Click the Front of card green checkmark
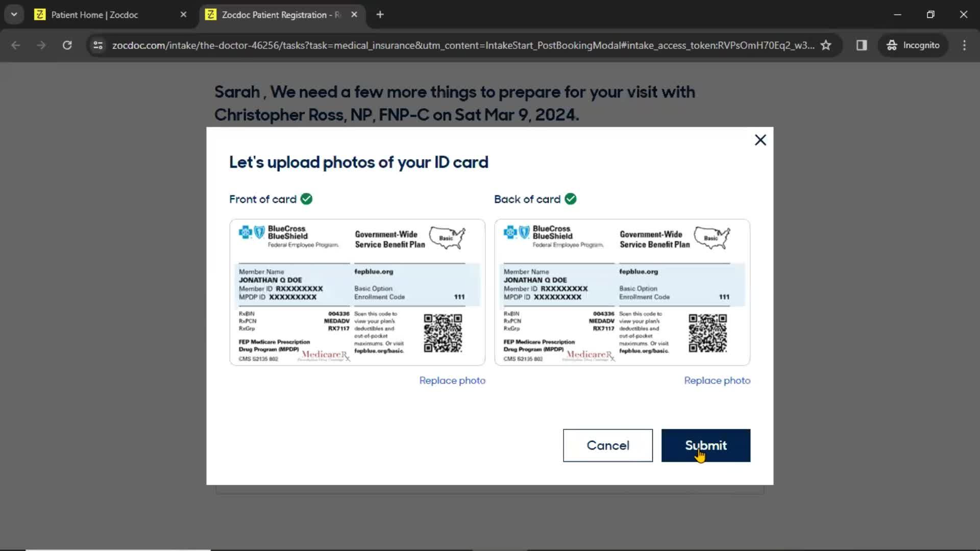 point(306,199)
